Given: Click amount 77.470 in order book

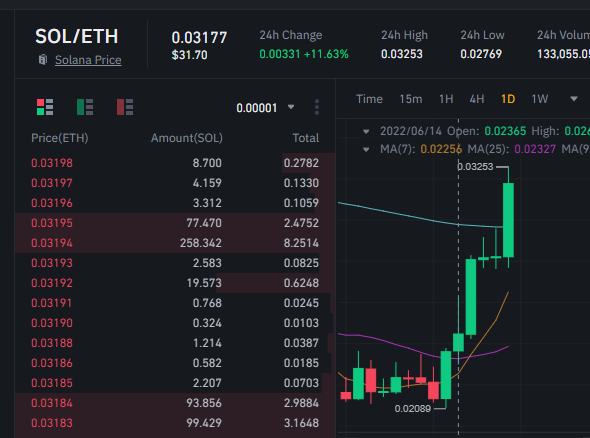Looking at the screenshot, I should [x=204, y=223].
